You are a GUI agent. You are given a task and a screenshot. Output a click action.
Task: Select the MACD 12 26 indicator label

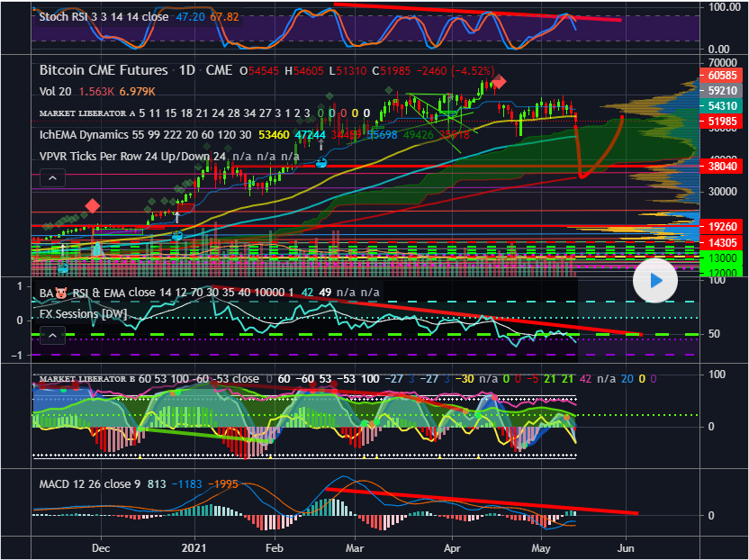(77, 484)
